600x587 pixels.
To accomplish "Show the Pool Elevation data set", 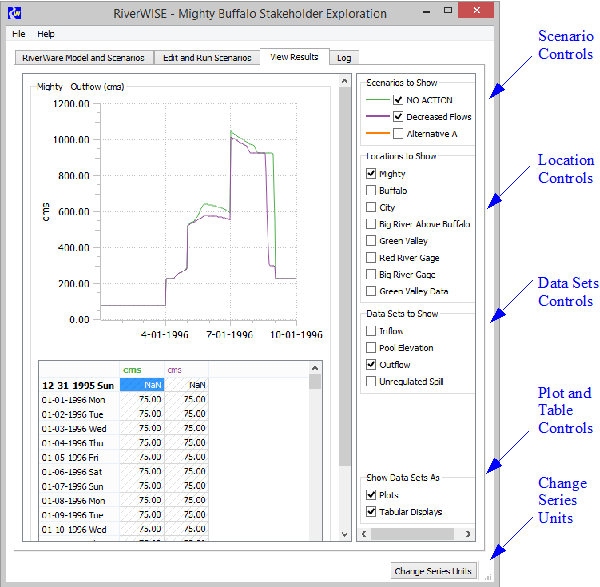I will pos(372,348).
